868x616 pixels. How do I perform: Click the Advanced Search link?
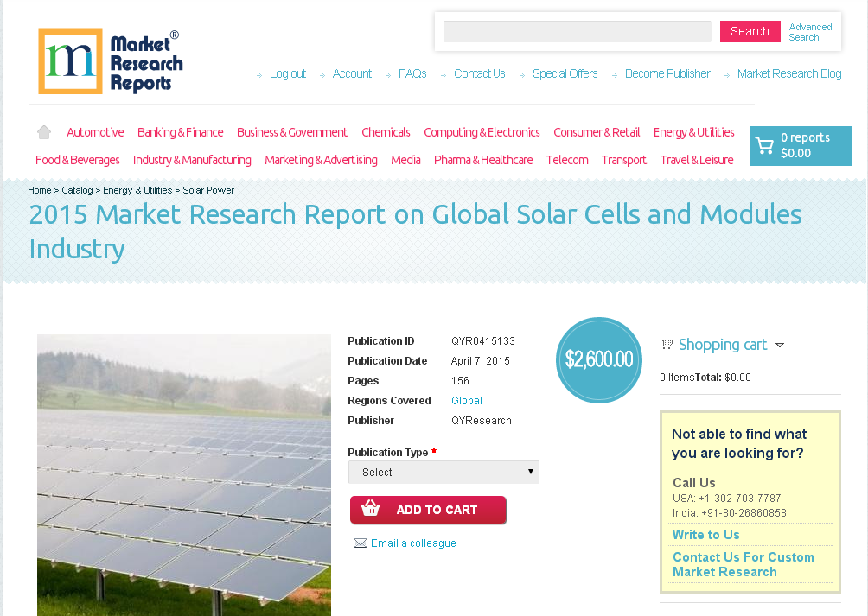tap(810, 31)
